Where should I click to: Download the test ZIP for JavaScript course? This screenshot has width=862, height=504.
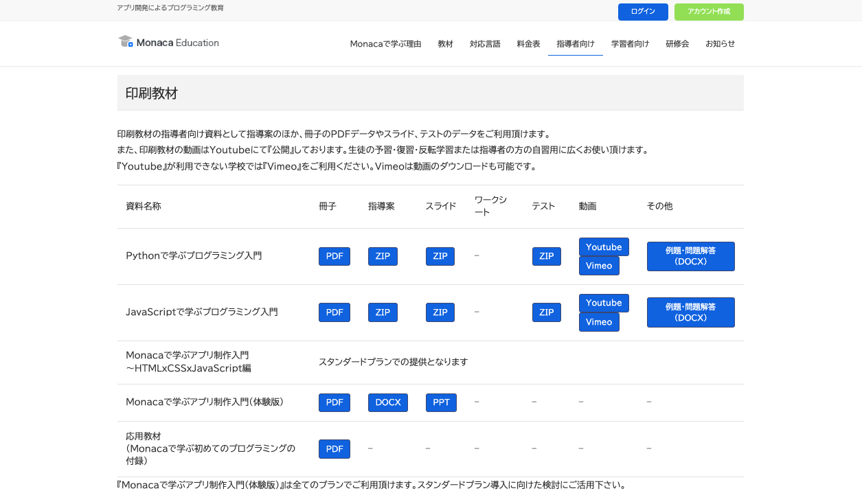[x=546, y=312]
